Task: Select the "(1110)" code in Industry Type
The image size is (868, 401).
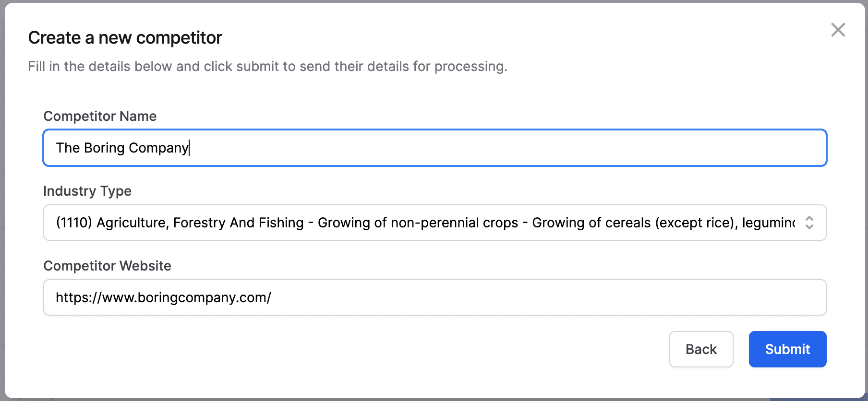Action: click(x=74, y=223)
